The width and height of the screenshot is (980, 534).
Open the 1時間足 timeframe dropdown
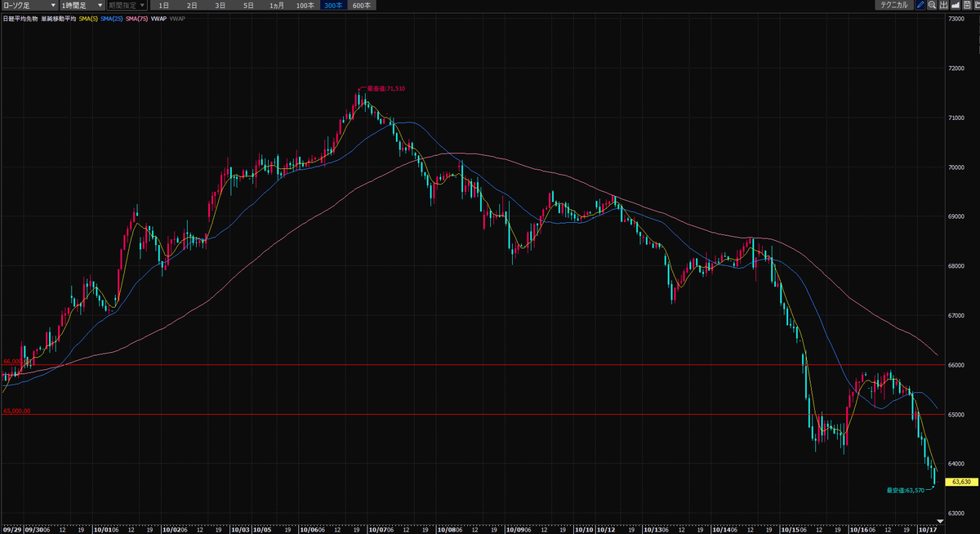(82, 5)
